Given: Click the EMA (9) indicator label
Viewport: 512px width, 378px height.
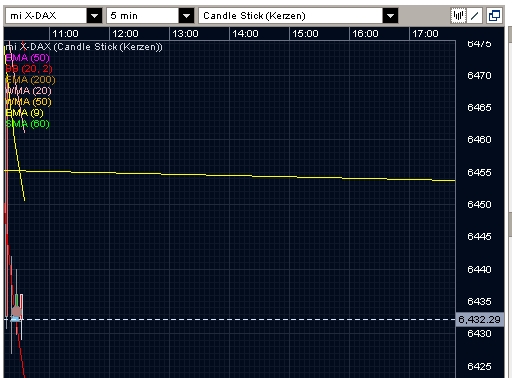Looking at the screenshot, I should tap(25, 113).
